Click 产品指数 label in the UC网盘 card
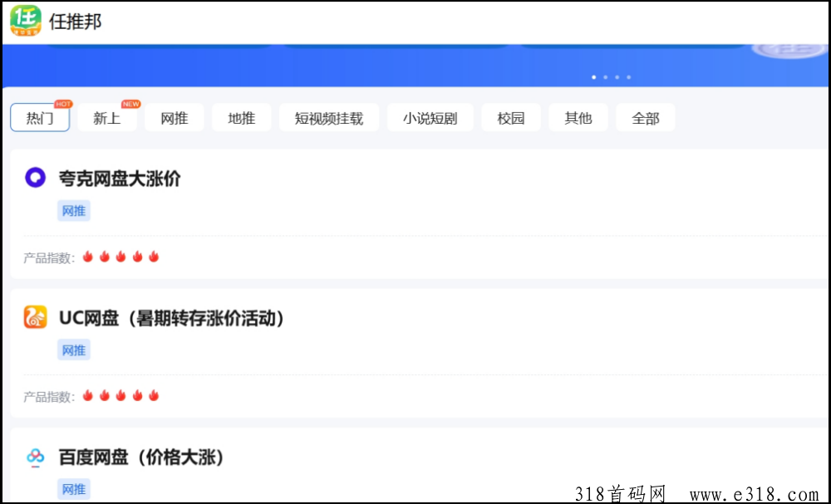Image resolution: width=831 pixels, height=504 pixels. click(49, 397)
